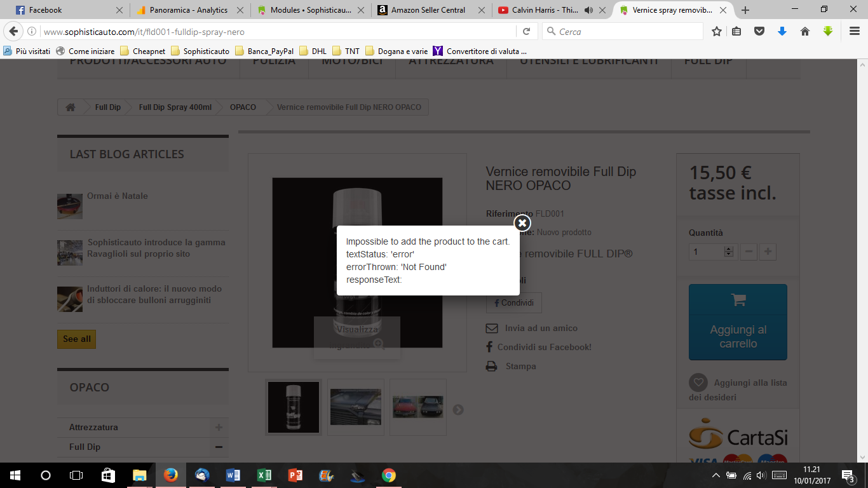
Task: Select the two cars product thumbnail
Action: tap(418, 407)
